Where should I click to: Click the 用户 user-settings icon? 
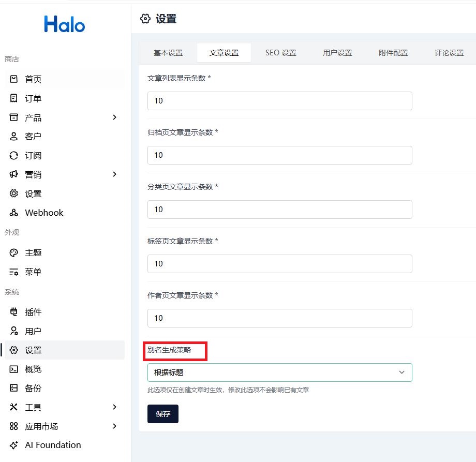point(13,331)
